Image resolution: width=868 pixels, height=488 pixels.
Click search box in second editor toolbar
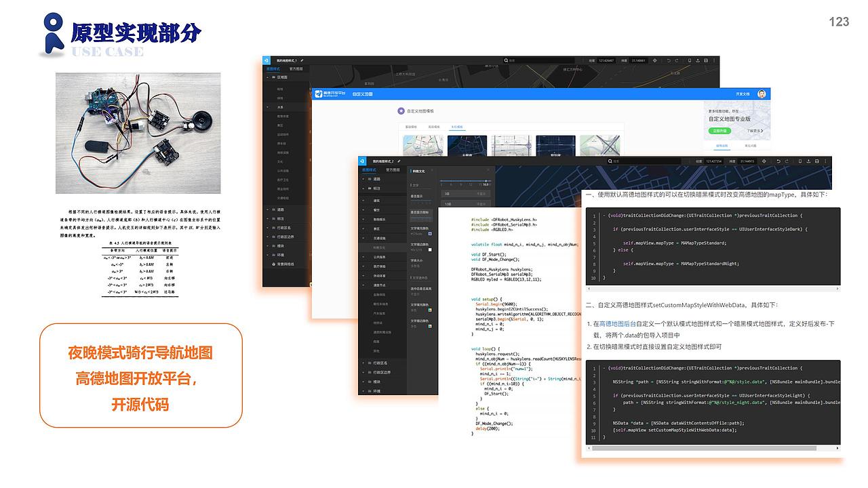point(644,161)
